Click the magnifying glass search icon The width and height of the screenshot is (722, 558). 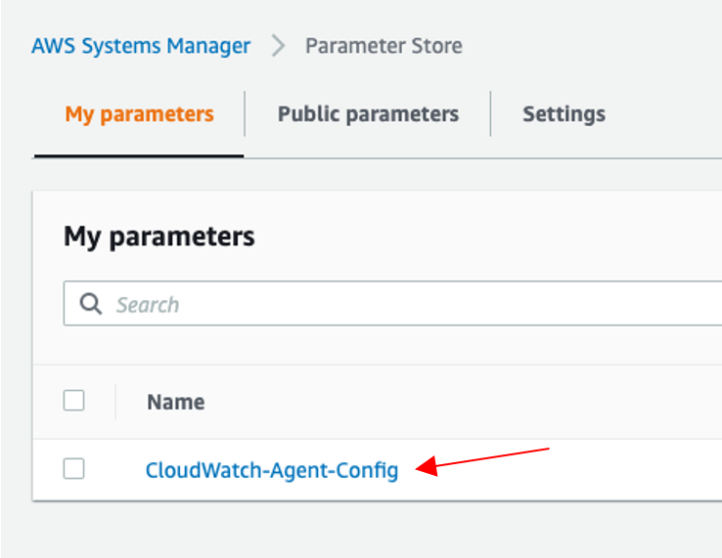(90, 304)
